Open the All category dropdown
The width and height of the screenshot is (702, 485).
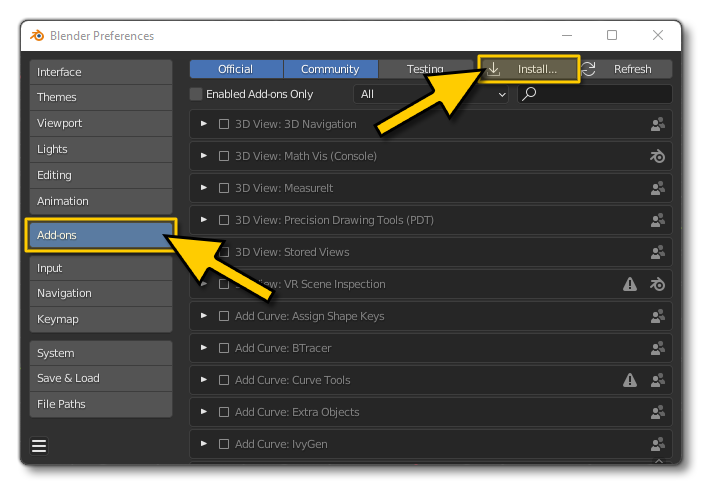tap(431, 94)
